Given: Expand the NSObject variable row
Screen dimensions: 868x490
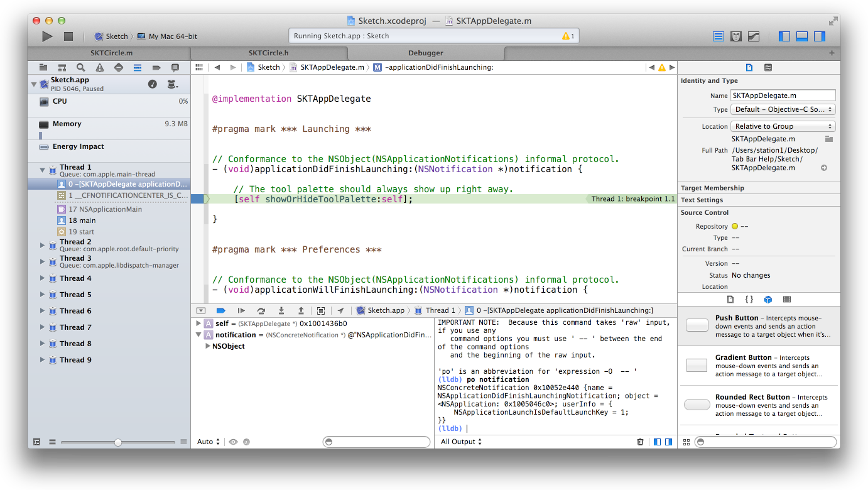Looking at the screenshot, I should tap(208, 346).
